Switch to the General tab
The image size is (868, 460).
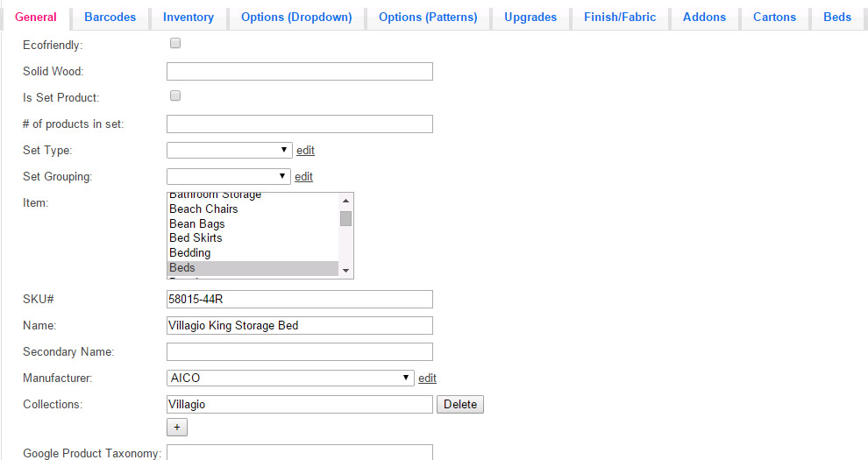pos(35,18)
